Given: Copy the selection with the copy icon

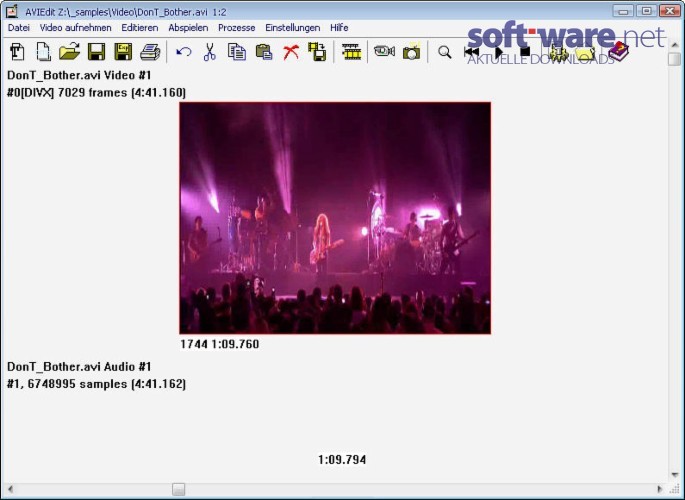Looking at the screenshot, I should (x=237, y=52).
